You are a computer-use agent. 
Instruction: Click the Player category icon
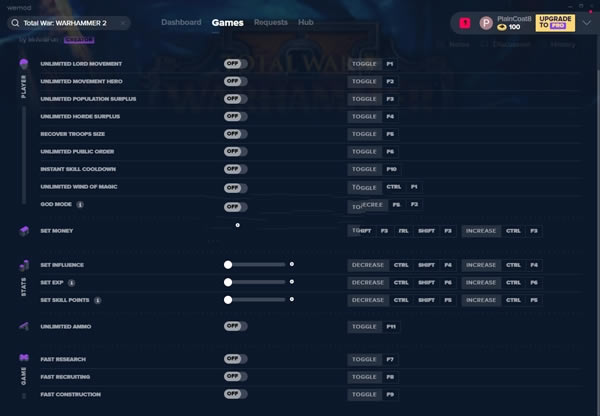[24, 64]
